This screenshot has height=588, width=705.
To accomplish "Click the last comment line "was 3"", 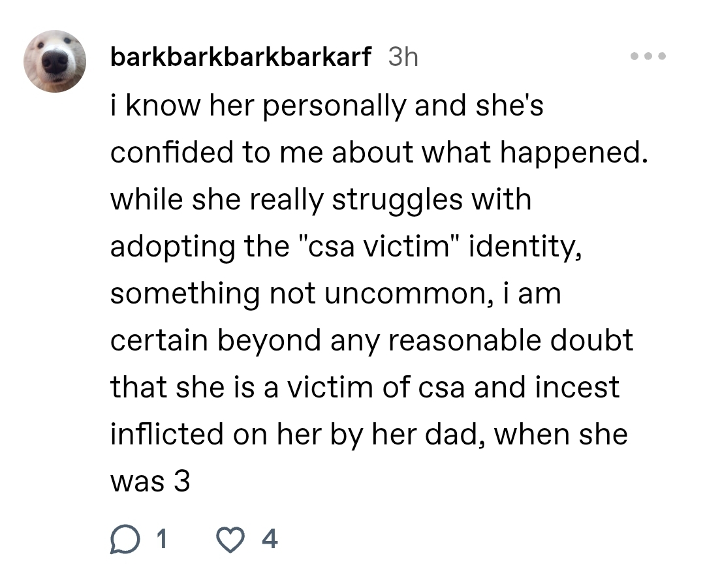I will pos(150,482).
